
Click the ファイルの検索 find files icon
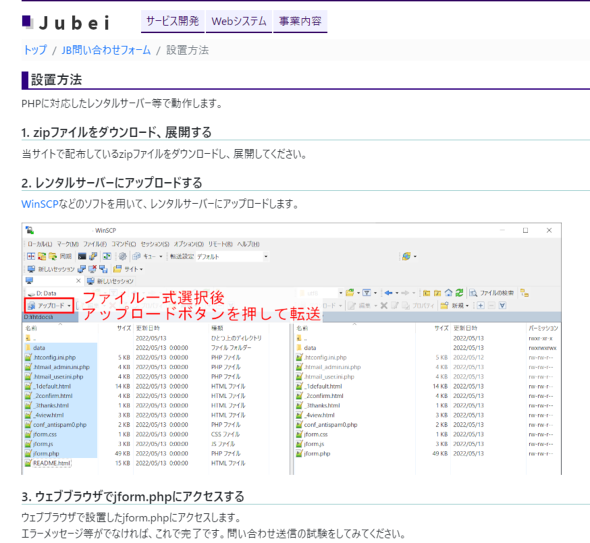[x=492, y=293]
